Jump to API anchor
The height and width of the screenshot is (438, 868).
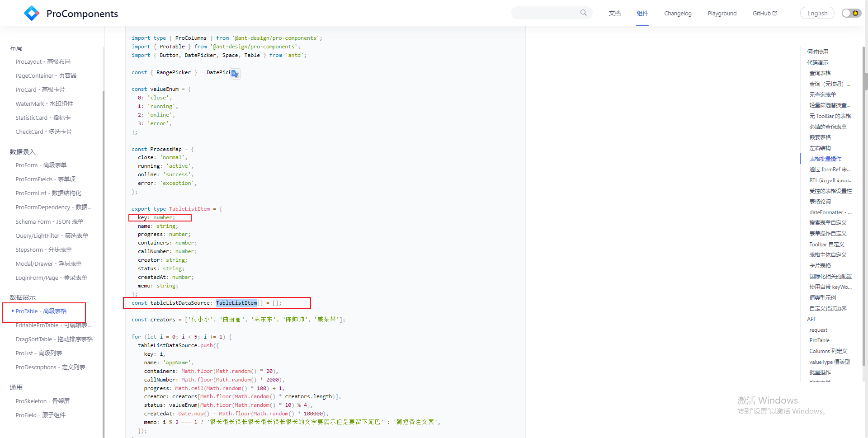[x=811, y=319]
